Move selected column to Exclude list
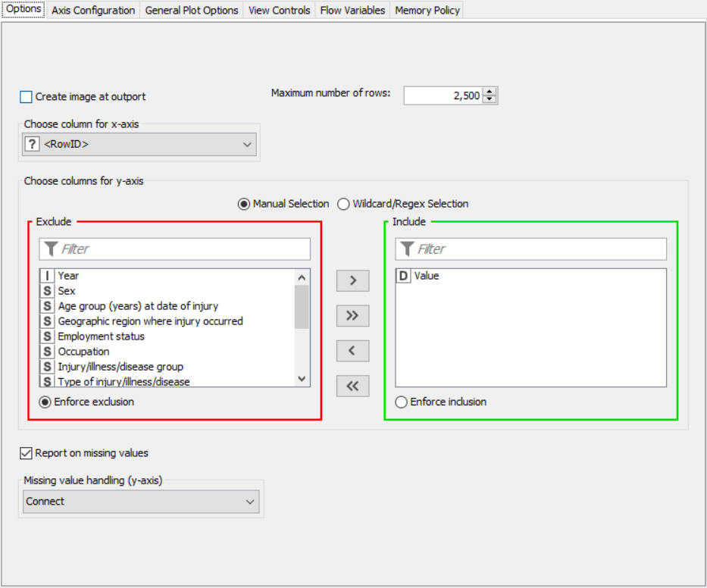 [352, 351]
